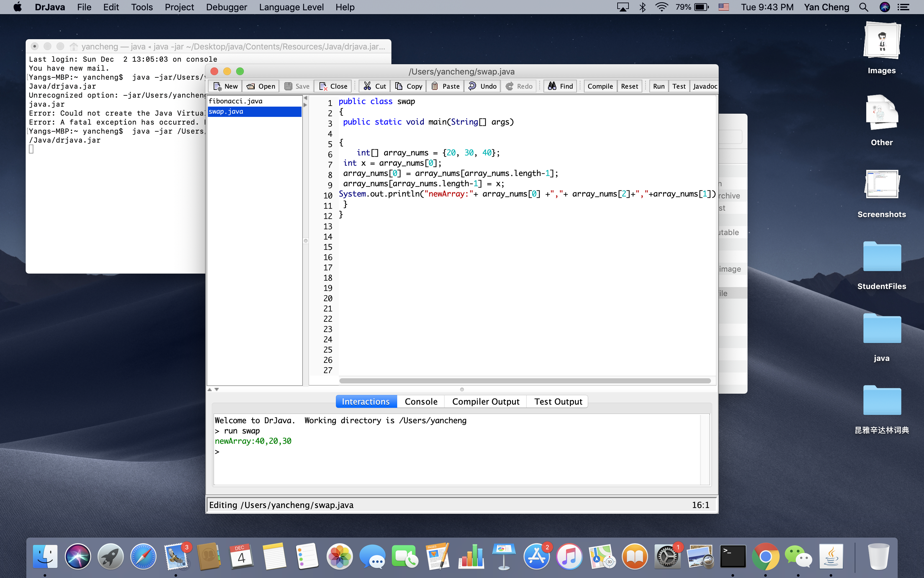Screen dimensions: 924x578
Task: Click the New file toolbar button
Action: [x=225, y=86]
